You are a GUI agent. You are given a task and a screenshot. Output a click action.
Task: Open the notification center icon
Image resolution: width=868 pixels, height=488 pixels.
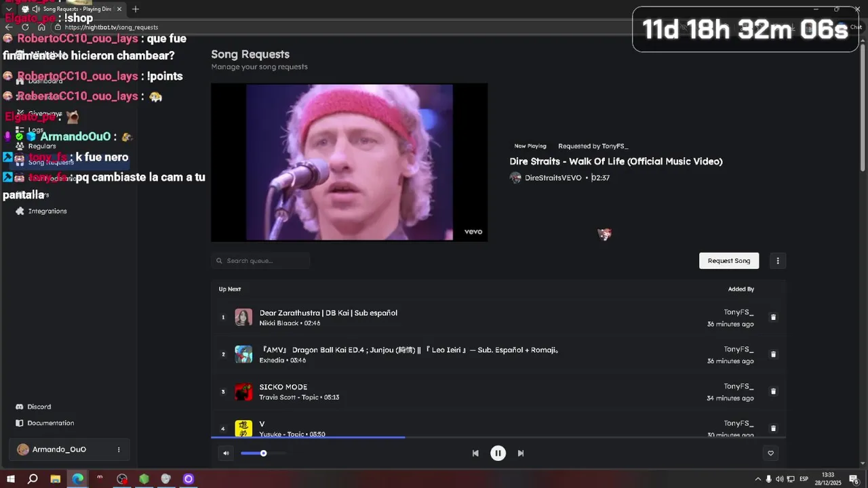coord(854,479)
